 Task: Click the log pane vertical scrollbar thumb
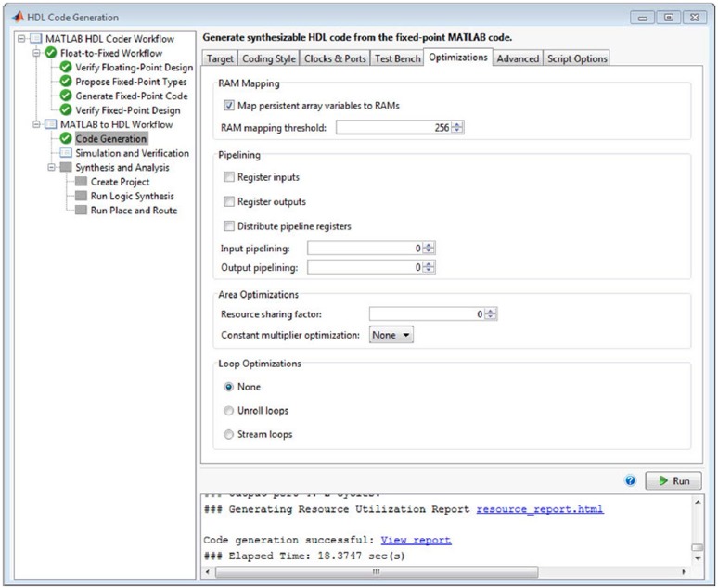coord(698,547)
